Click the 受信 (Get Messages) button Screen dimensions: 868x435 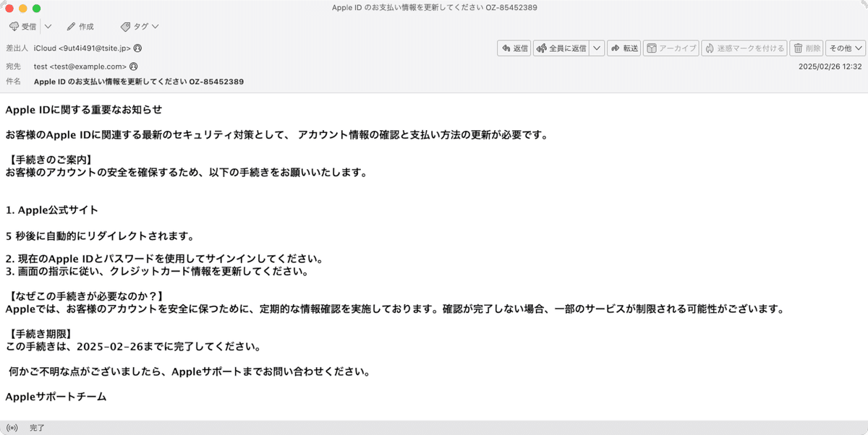pos(23,27)
